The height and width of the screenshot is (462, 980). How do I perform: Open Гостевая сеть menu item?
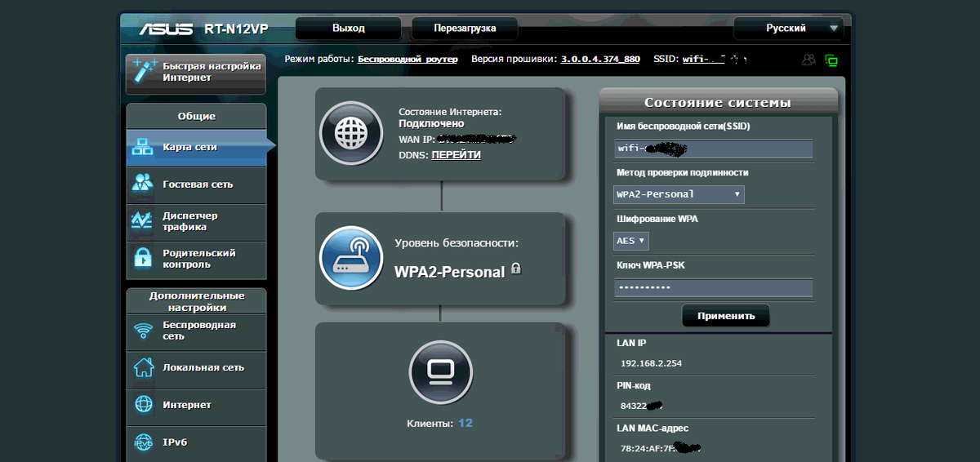point(197,184)
